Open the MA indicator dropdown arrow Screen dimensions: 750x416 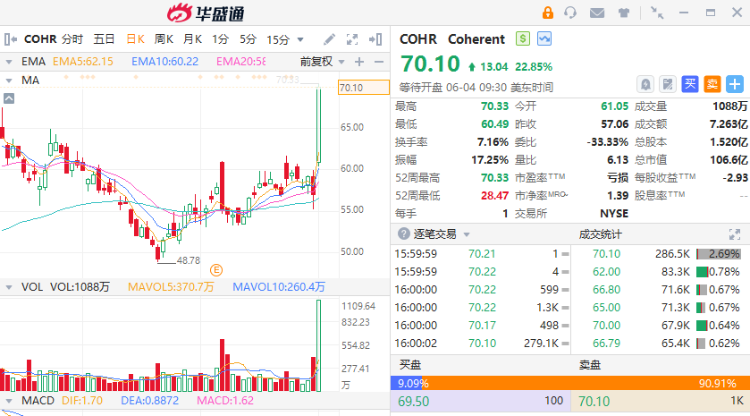(9, 80)
